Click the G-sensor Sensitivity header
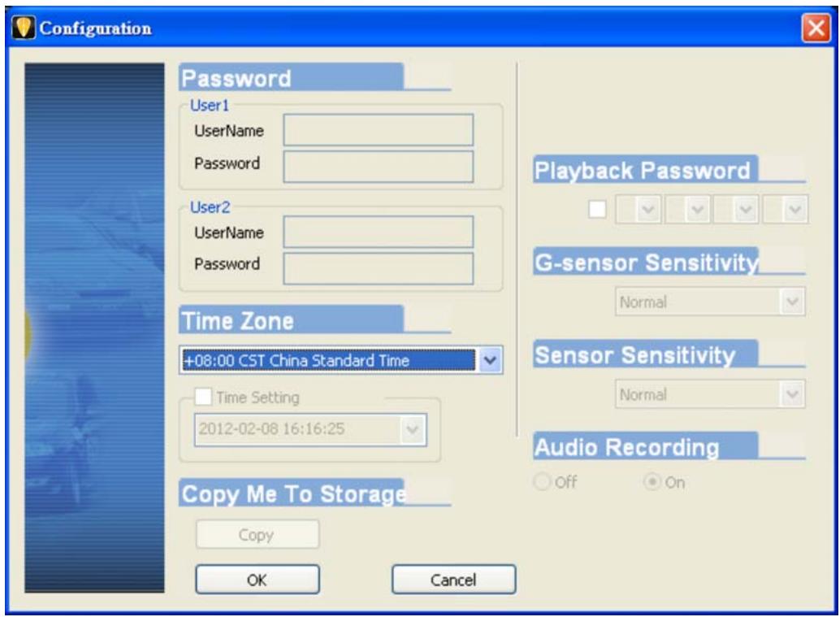 tap(646, 262)
